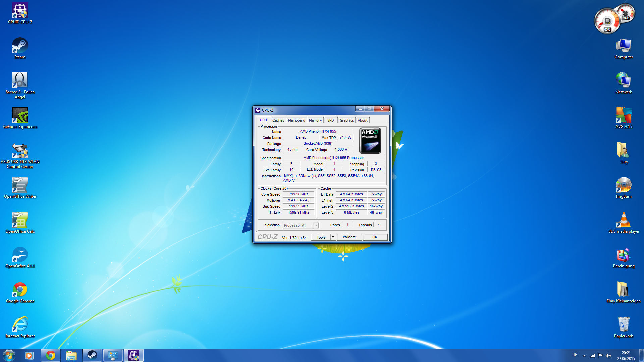
Task: Open the AVG 2015 desktop icon
Action: coord(624,115)
